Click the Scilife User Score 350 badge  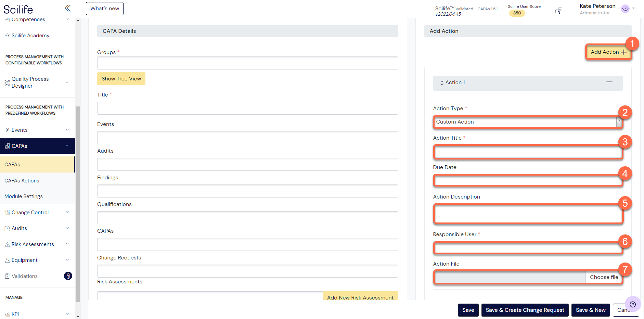coord(517,13)
